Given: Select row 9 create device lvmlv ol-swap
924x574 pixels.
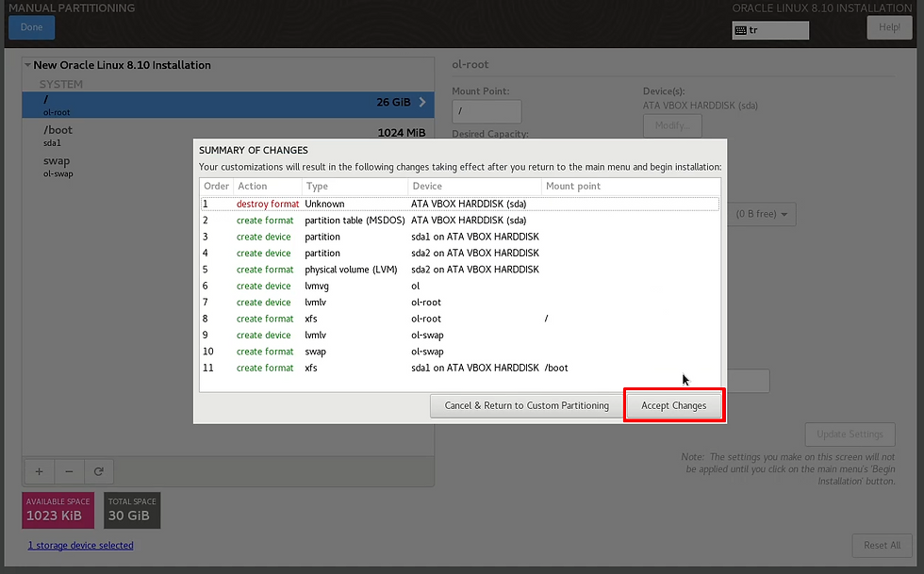Looking at the screenshot, I should point(460,335).
